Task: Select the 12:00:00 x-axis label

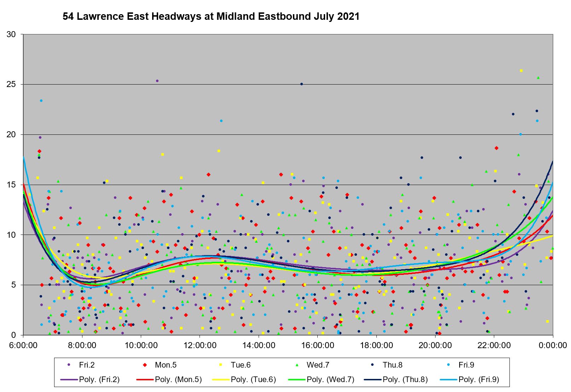Action: pos(200,345)
